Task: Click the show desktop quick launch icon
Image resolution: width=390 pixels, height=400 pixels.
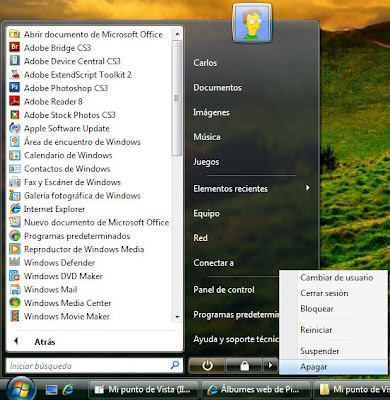Action: pos(51,389)
